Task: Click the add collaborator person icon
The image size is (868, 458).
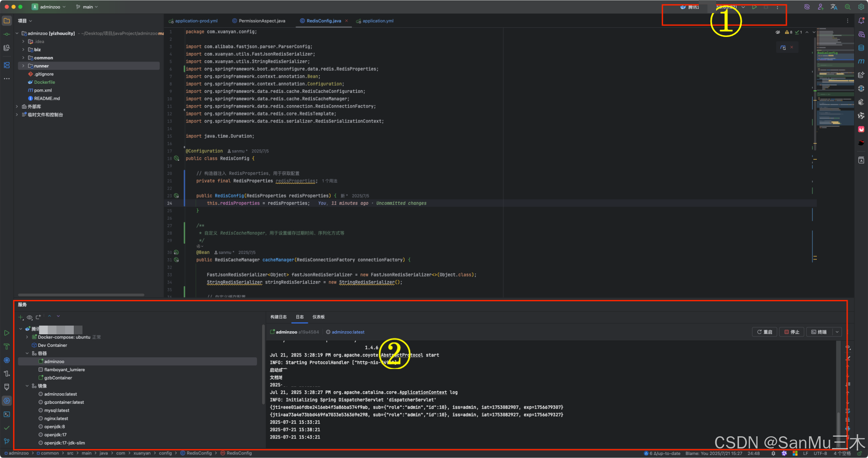Action: (x=820, y=7)
